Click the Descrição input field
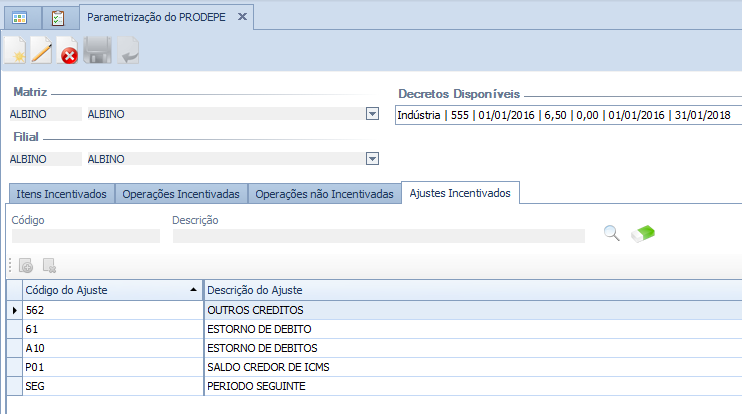742x414 pixels. (379, 236)
